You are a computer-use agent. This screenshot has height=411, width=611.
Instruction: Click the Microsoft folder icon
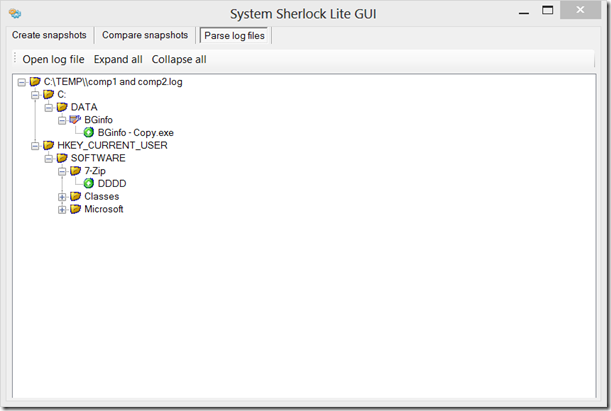click(x=75, y=210)
